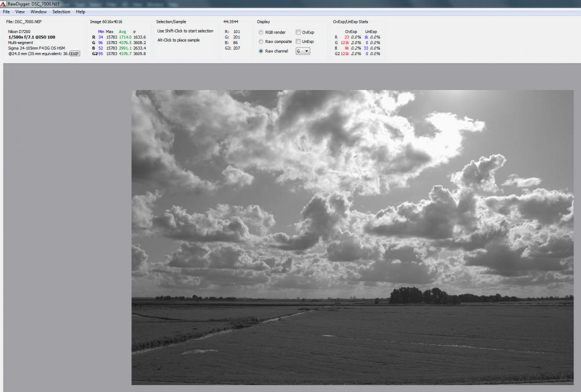Open the Window menu

[38, 12]
